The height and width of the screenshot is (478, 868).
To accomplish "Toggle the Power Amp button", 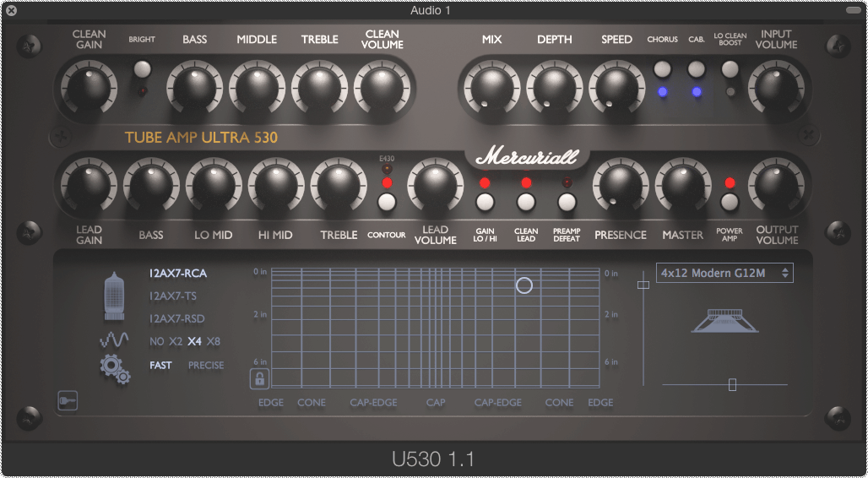I will (730, 202).
